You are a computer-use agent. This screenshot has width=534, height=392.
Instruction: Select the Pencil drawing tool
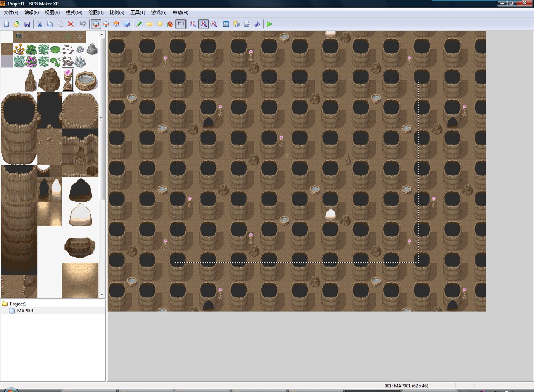click(x=139, y=24)
